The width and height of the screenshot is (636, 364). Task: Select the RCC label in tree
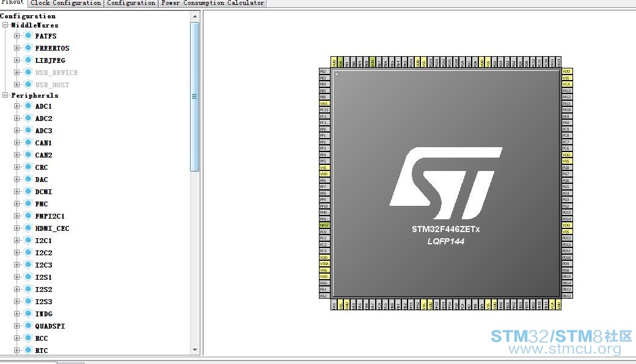point(42,338)
